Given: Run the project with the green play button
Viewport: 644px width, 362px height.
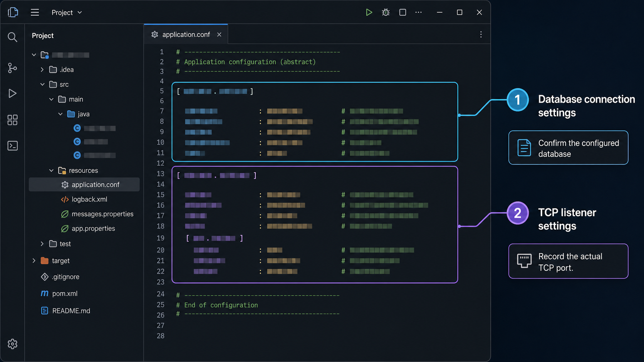Looking at the screenshot, I should [x=369, y=12].
